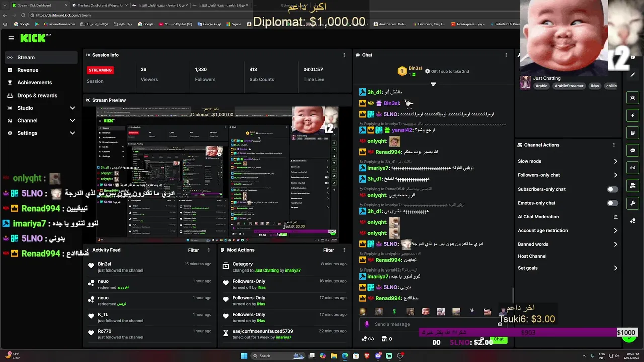Open Activity Feed Filter
Screen dimensions: 644x362
194,250
